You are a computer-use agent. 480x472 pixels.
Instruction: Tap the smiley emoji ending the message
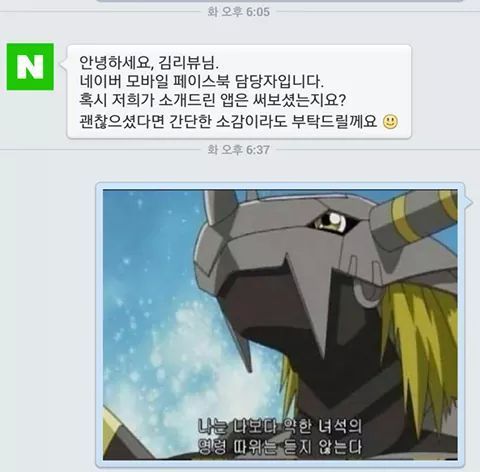(x=390, y=122)
